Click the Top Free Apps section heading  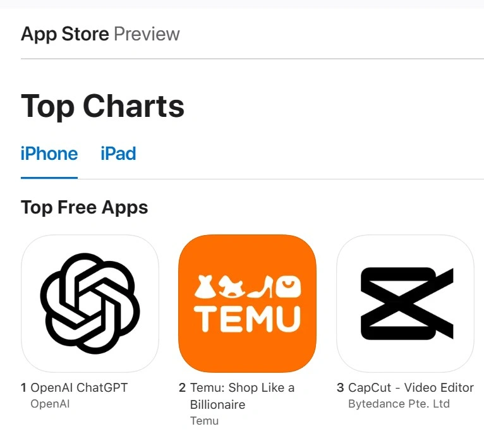click(x=84, y=207)
